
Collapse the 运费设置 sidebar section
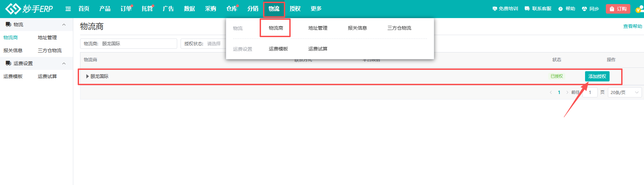64,63
